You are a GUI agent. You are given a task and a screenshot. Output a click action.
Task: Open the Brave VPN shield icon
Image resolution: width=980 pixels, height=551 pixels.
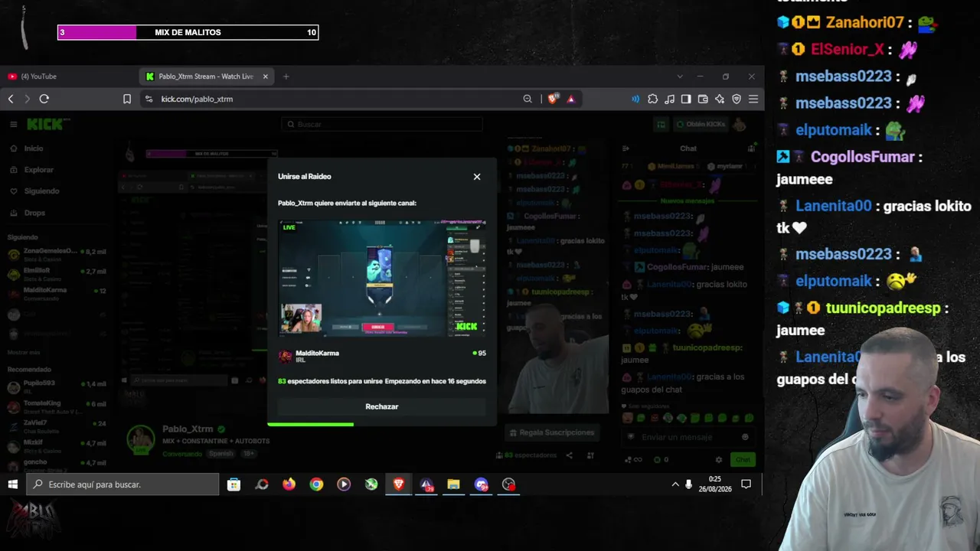pos(737,99)
